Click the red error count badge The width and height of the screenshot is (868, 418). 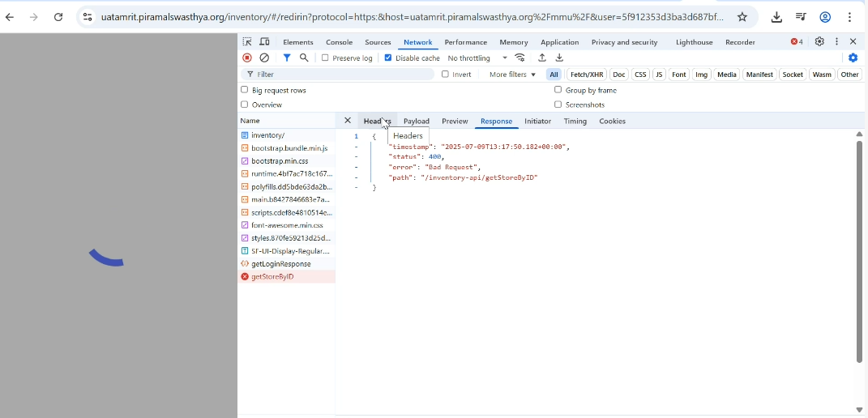(x=797, y=41)
